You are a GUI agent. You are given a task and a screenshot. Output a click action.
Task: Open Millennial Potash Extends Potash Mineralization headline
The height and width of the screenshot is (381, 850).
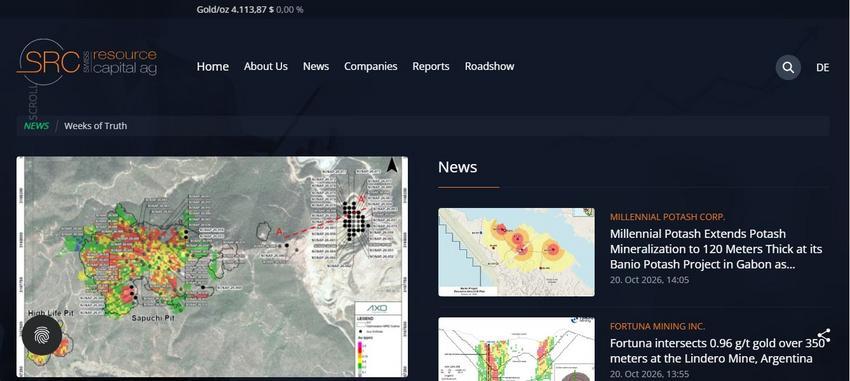(716, 249)
